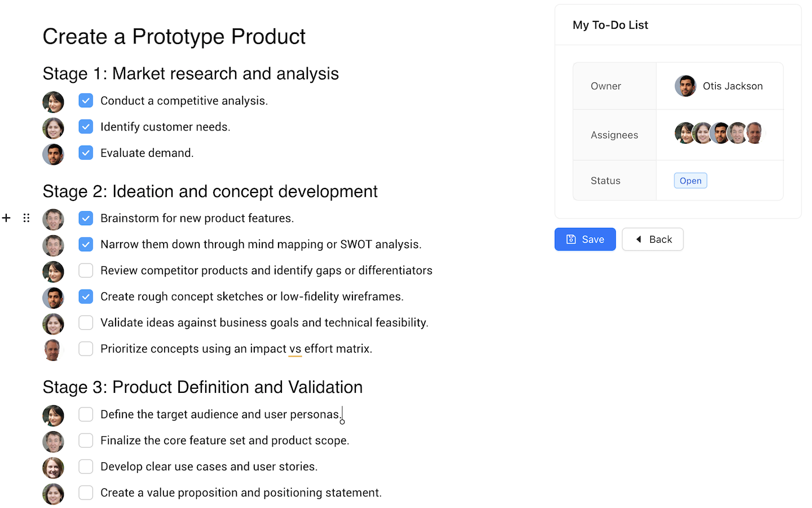812x508 pixels.
Task: Click avatar beside 'Develop clear use cases'
Action: tap(53, 467)
